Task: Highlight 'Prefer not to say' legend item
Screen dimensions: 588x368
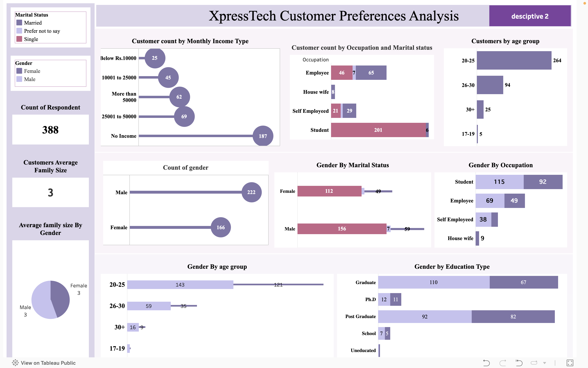Action: click(x=42, y=31)
